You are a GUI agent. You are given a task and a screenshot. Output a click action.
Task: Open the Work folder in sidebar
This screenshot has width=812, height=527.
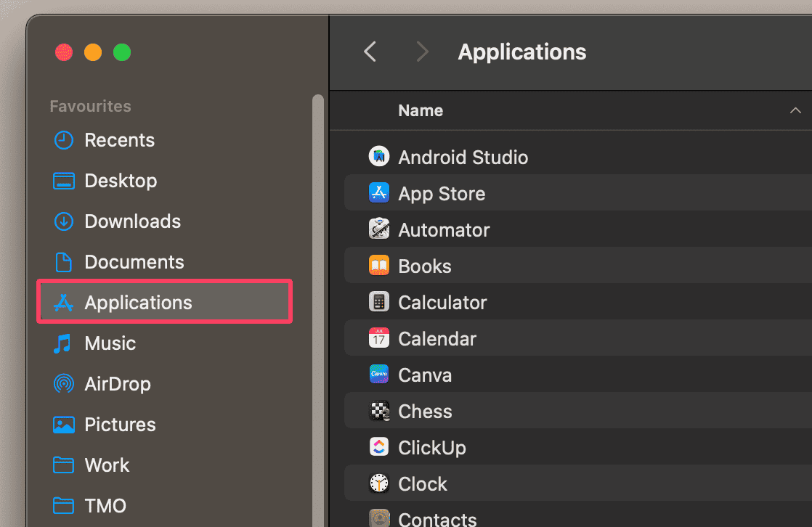pyautogui.click(x=107, y=465)
